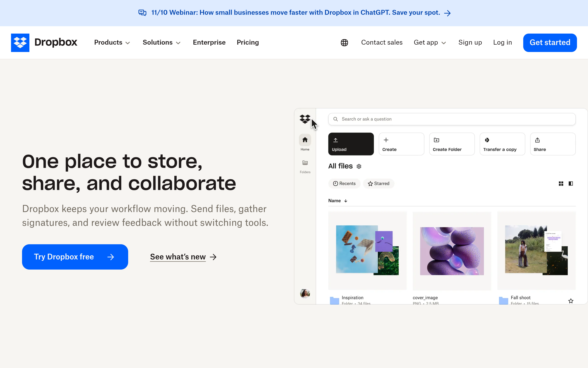Click the Share button

553,144
